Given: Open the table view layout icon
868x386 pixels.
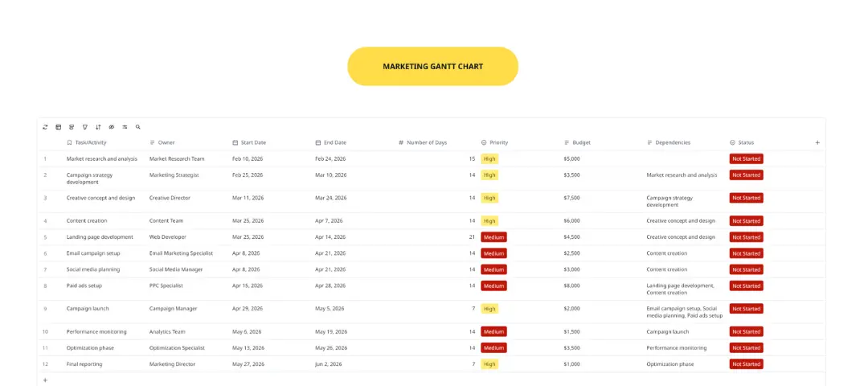Looking at the screenshot, I should [x=58, y=127].
